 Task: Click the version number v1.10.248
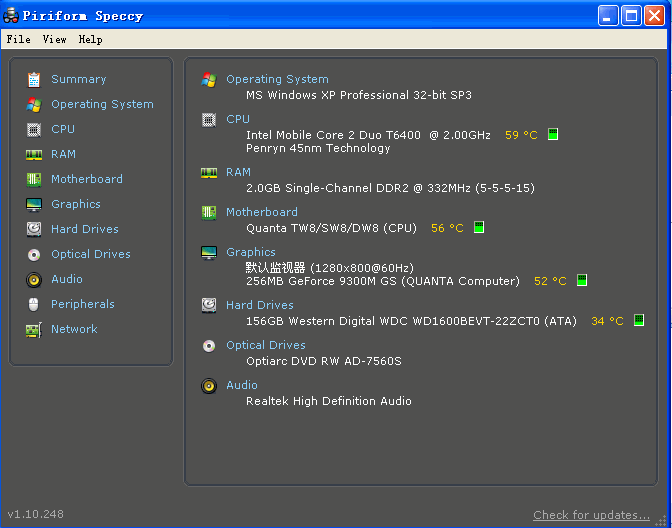36,514
